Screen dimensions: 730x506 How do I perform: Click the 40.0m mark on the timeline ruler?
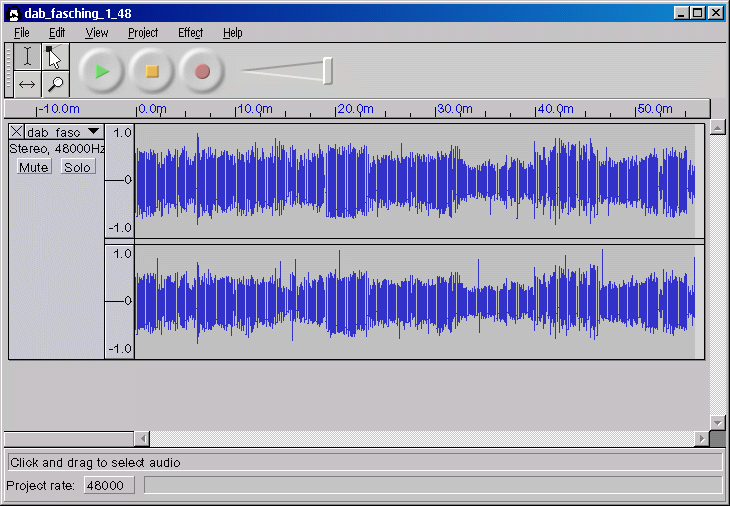555,108
